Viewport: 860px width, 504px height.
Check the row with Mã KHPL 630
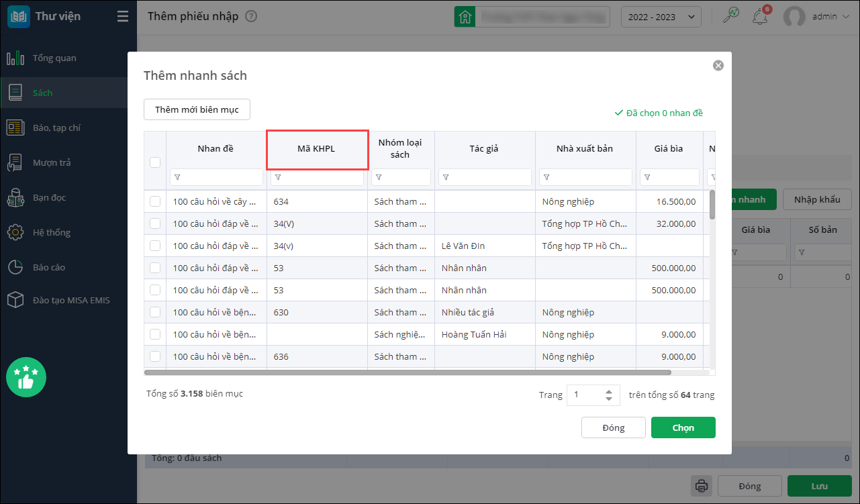pyautogui.click(x=155, y=312)
